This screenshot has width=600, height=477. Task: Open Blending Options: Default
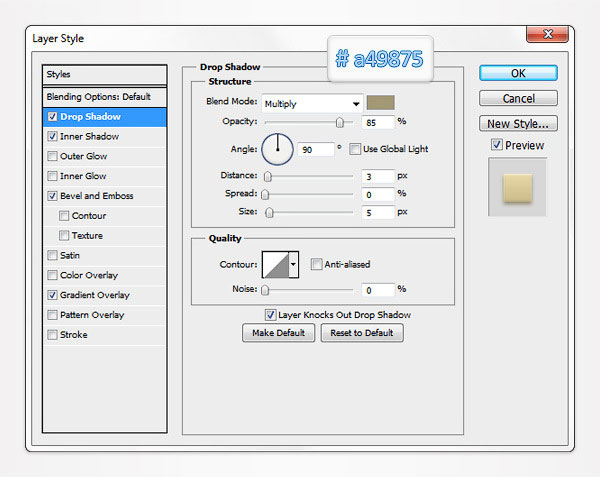(104, 97)
